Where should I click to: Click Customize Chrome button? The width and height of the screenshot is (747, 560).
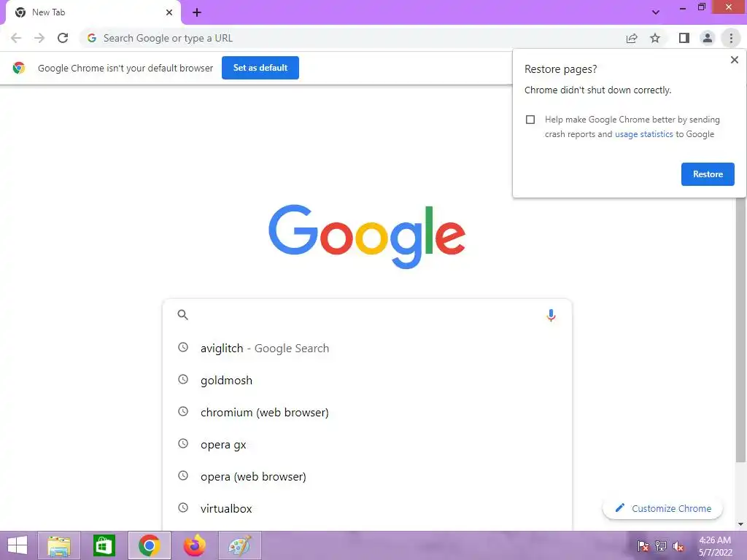pos(662,508)
